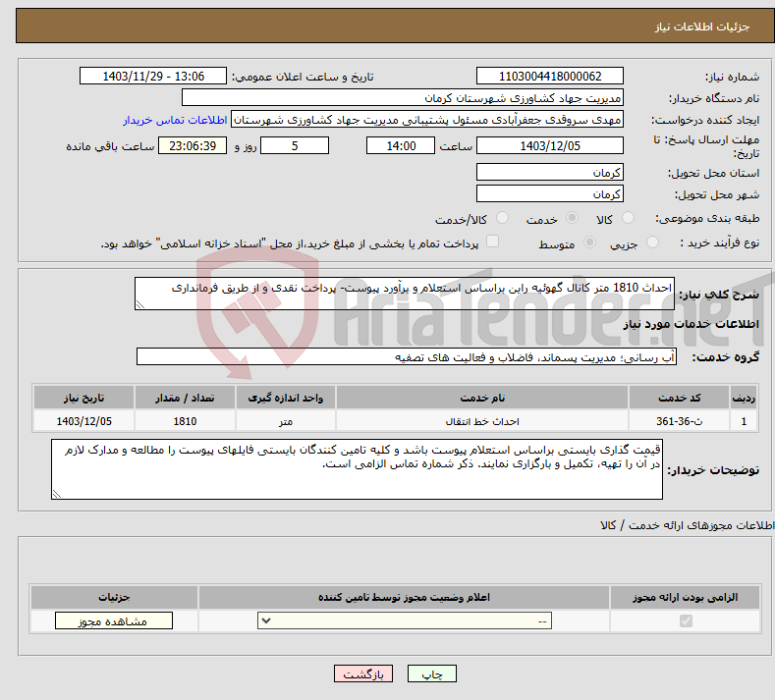
Task: Click the تاریخ نیاز column header
Action: pyautogui.click(x=84, y=398)
